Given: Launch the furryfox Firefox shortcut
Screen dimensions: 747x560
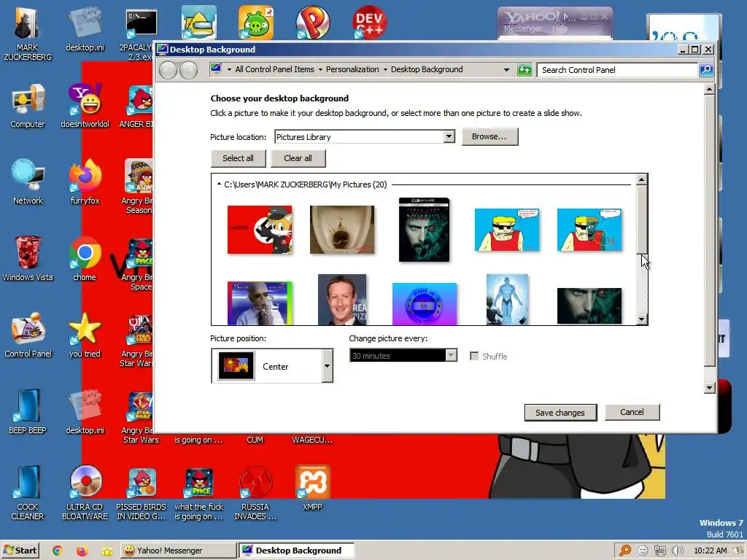Looking at the screenshot, I should point(85,182).
